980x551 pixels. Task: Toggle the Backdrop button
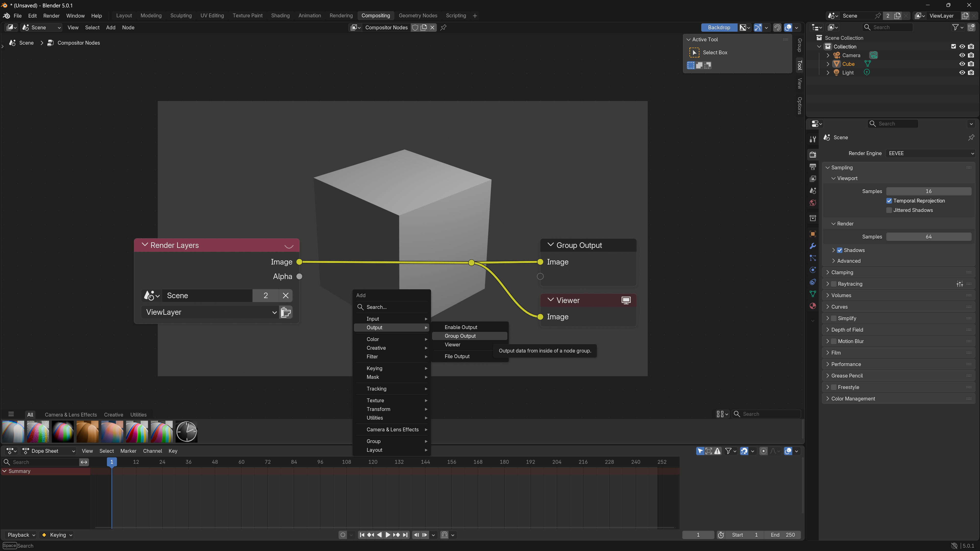pyautogui.click(x=719, y=27)
